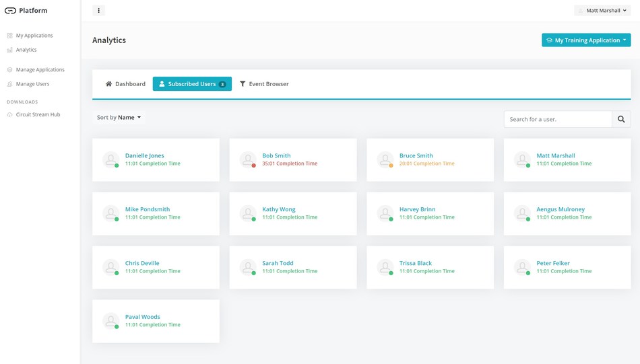Open the three-dot kebab menu

98,11
